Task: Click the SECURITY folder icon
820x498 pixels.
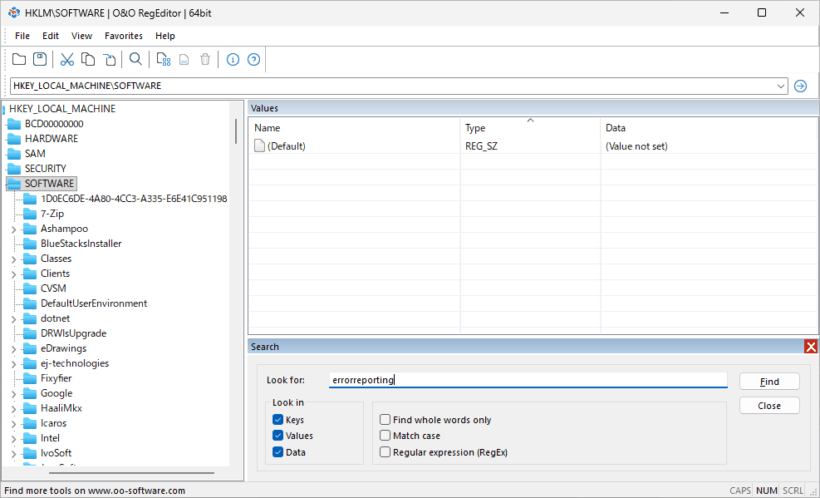Action: point(14,168)
